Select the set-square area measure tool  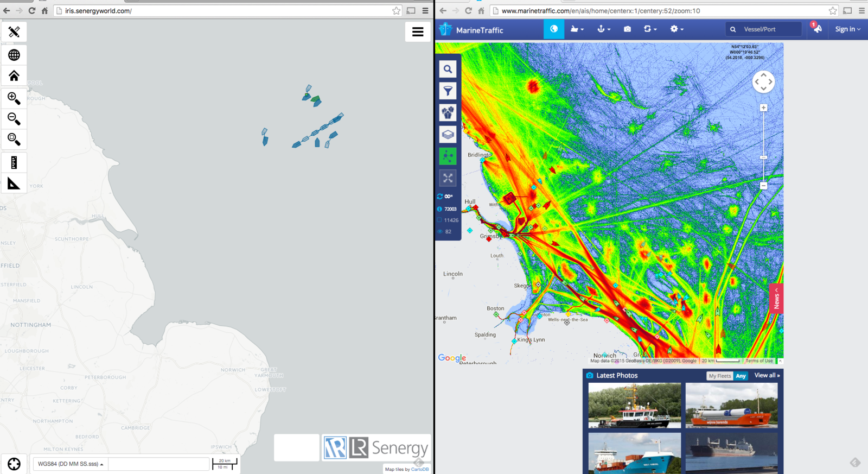[x=14, y=183]
